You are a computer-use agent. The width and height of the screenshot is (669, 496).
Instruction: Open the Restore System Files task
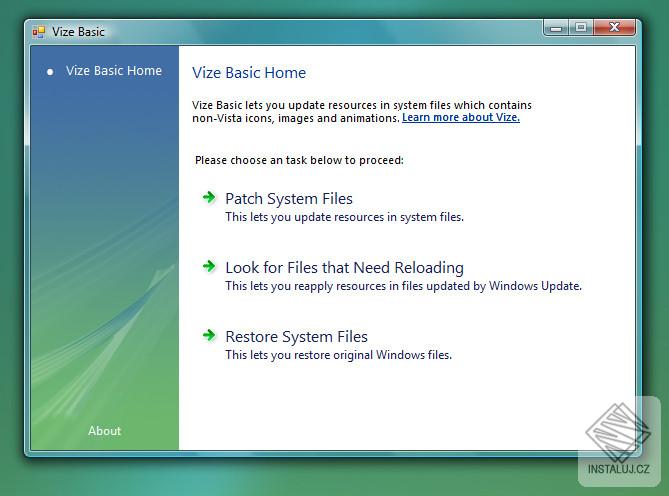pos(296,337)
